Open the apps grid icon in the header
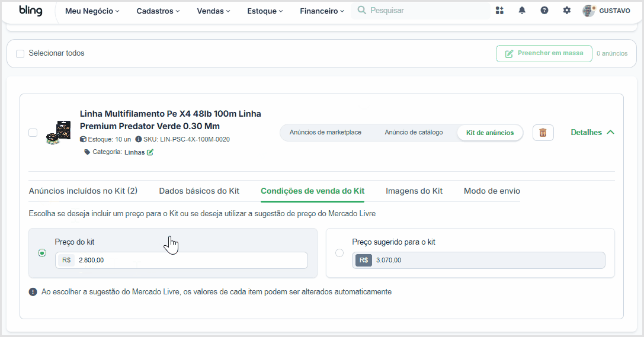This screenshot has width=644, height=337. coord(499,11)
